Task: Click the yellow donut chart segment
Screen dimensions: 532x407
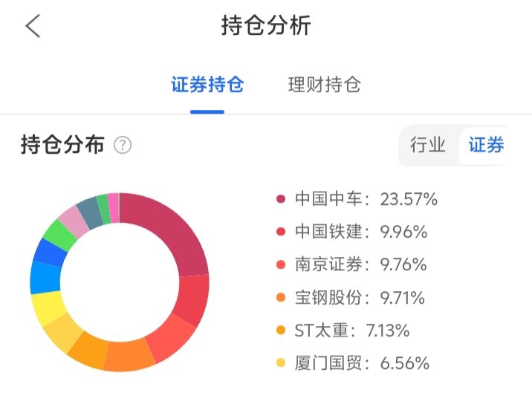Action: [x=48, y=309]
